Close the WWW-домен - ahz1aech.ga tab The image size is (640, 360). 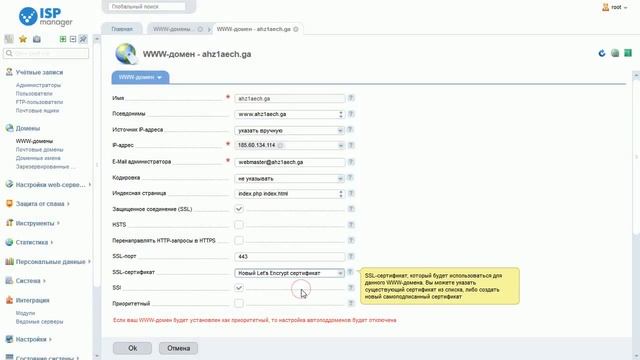click(x=296, y=29)
